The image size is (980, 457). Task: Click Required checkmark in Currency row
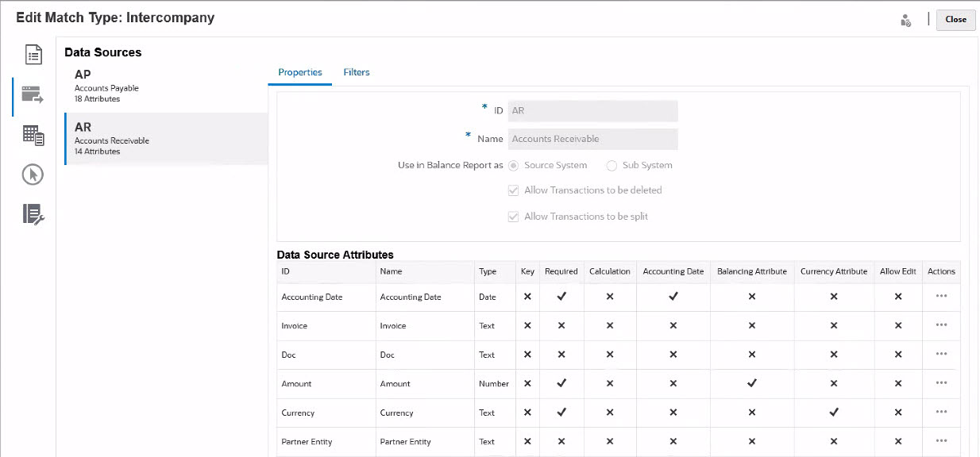point(561,413)
